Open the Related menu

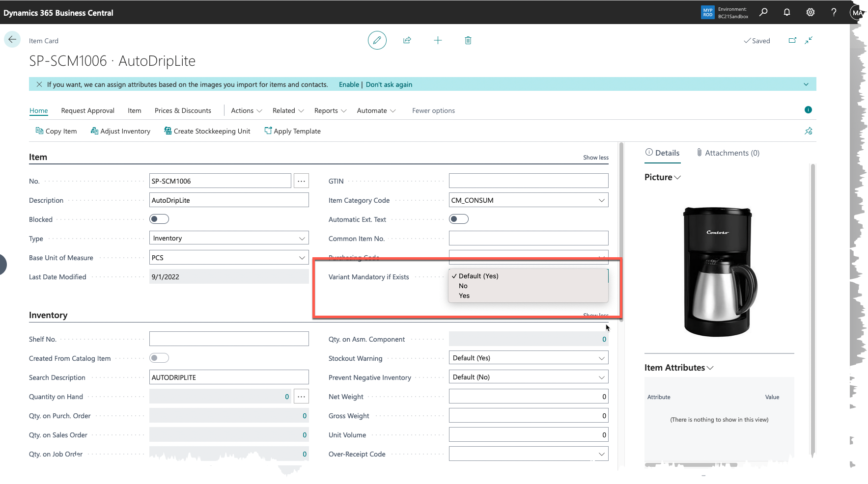(x=288, y=110)
